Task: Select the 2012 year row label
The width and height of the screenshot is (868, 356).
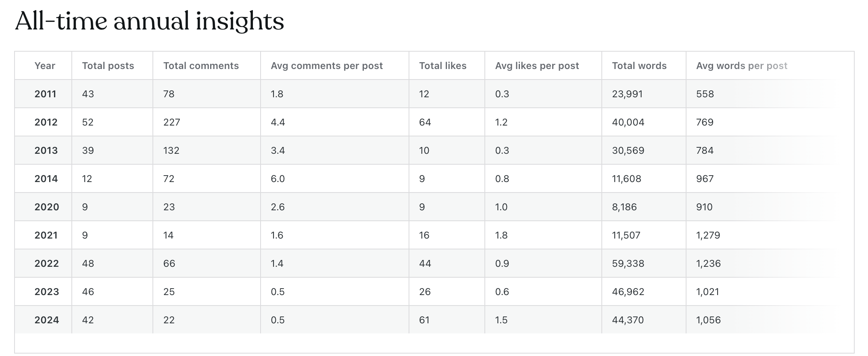Action: 46,122
